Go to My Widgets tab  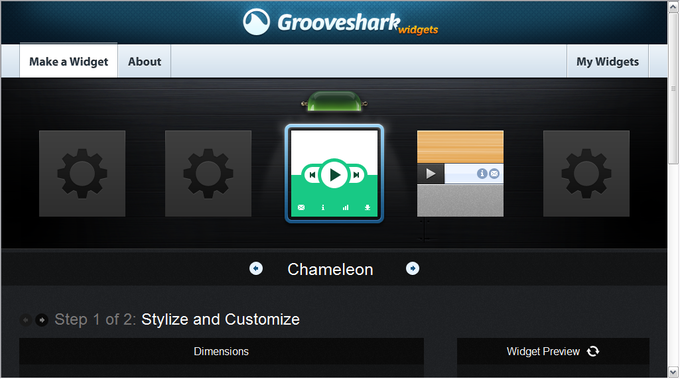[607, 62]
